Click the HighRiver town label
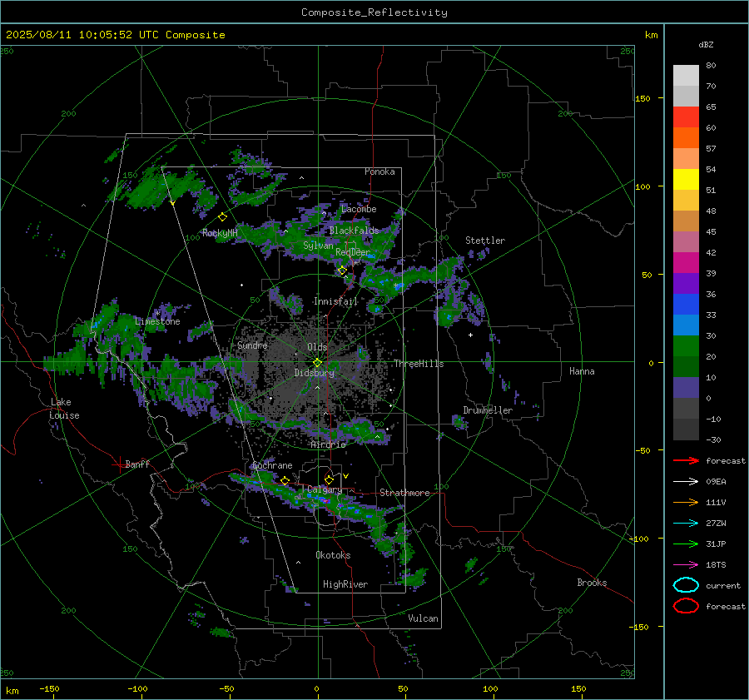This screenshot has height=700, width=749. (345, 584)
